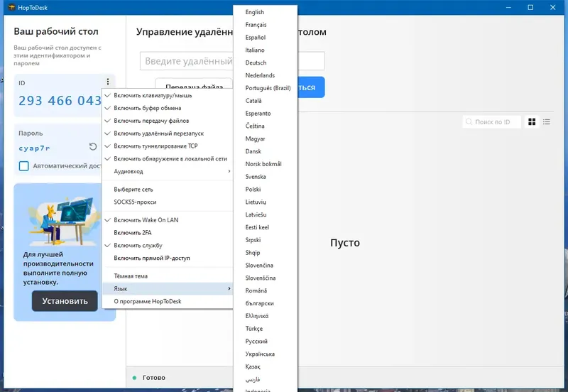Viewport: 568px width, 392px height.
Task: Click the Установить install button
Action: 65,301
